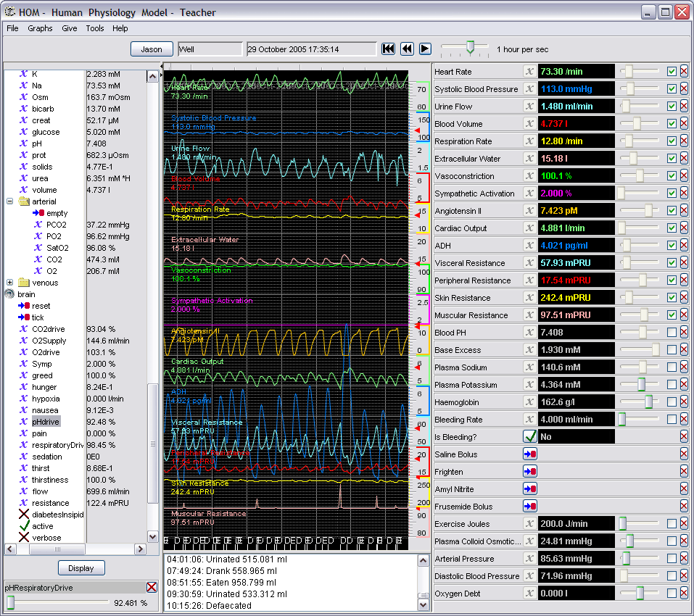The height and width of the screenshot is (616, 694).
Task: Open the Tools menu
Action: pyautogui.click(x=94, y=28)
